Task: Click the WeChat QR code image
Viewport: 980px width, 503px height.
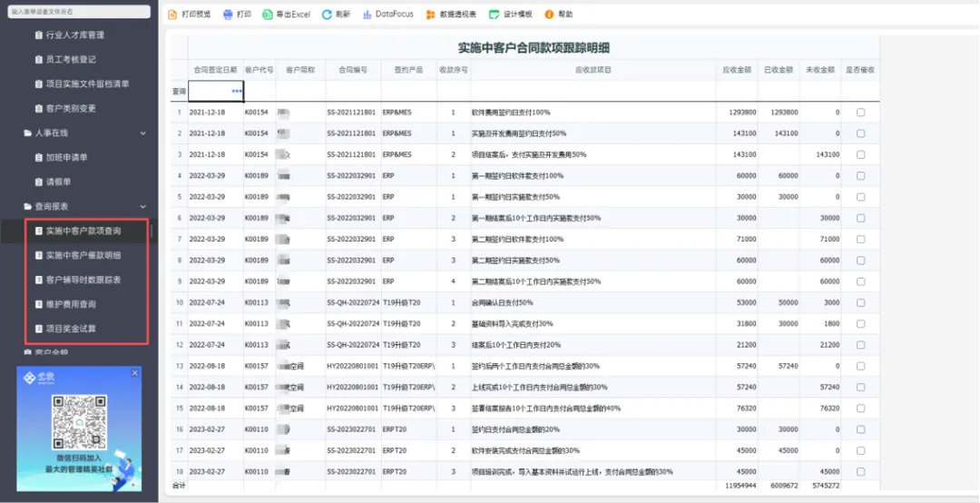Action: 79,422
